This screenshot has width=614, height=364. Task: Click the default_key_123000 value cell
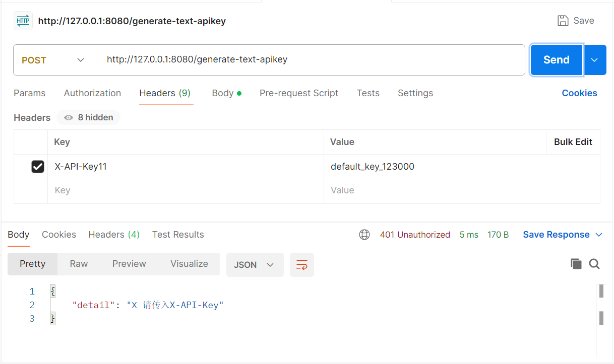pyautogui.click(x=462, y=167)
